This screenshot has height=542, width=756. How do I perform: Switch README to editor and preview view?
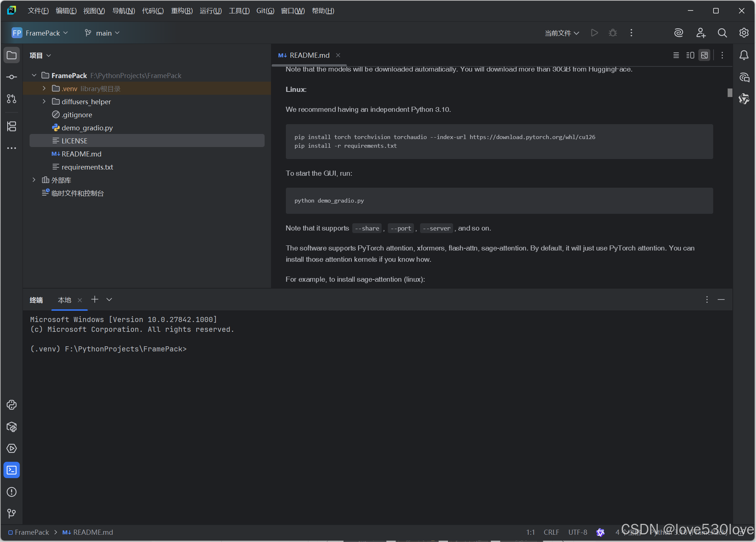pos(690,55)
